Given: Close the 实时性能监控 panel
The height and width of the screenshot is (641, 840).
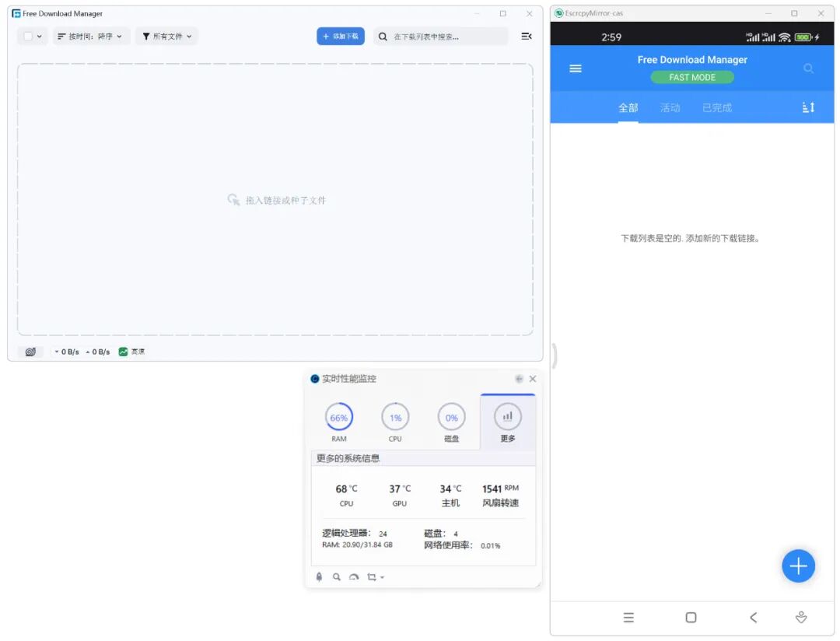Looking at the screenshot, I should (533, 379).
